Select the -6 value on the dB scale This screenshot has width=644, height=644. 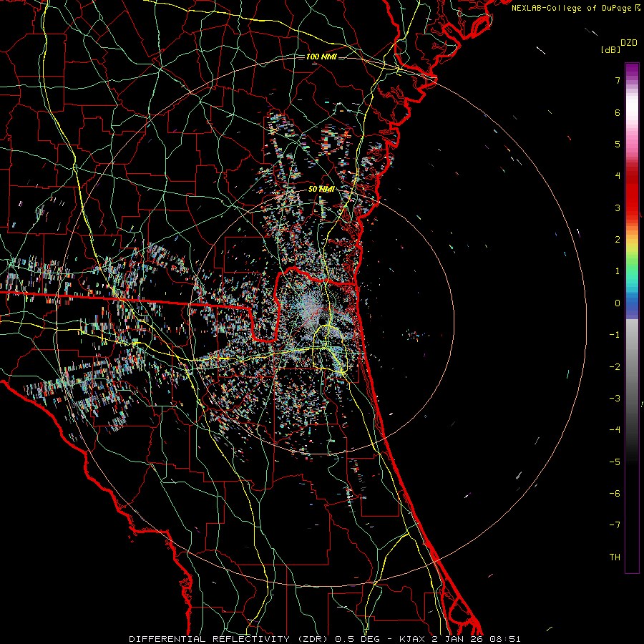tap(615, 494)
